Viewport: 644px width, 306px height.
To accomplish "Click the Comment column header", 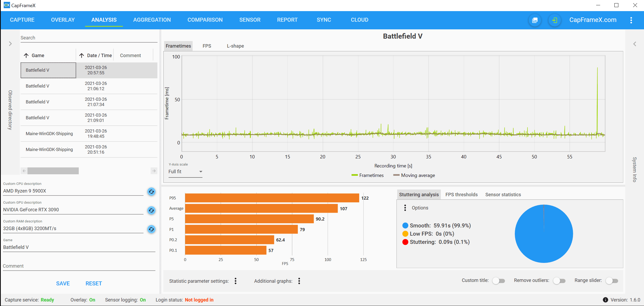I will pyautogui.click(x=130, y=55).
